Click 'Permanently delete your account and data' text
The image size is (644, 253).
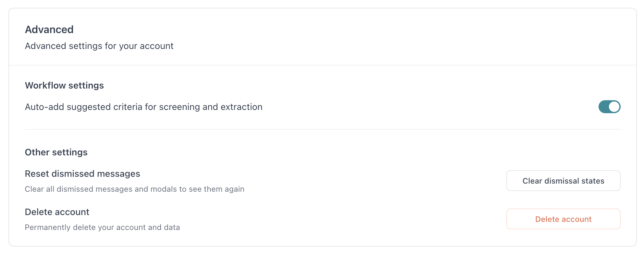[102, 227]
